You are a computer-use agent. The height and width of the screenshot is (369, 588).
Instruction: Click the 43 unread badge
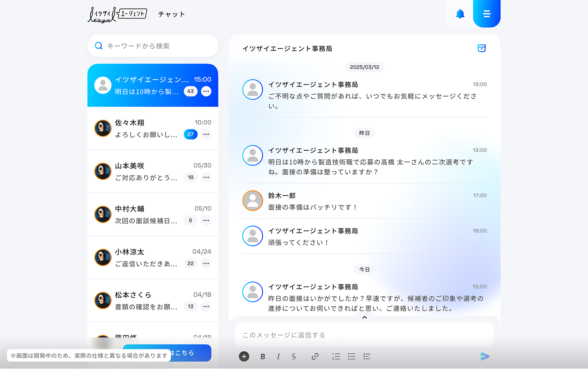click(190, 91)
